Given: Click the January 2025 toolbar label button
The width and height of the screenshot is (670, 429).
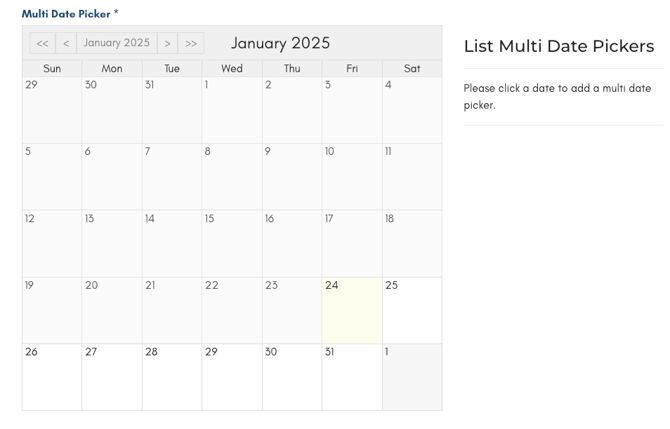Looking at the screenshot, I should [x=117, y=43].
